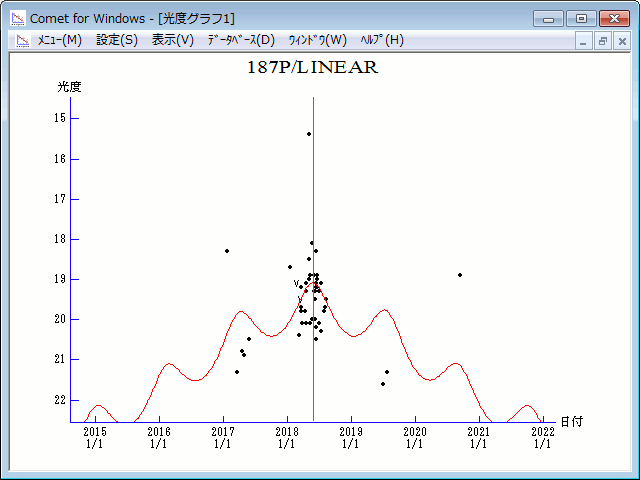The width and height of the screenshot is (640, 480).
Task: Open the メニュー(M) menu
Action: coord(59,40)
